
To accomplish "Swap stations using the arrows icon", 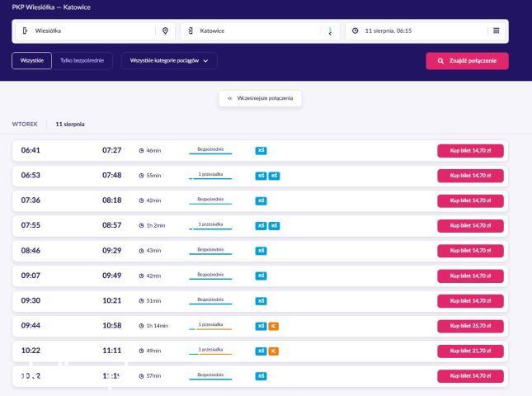I will (330, 31).
